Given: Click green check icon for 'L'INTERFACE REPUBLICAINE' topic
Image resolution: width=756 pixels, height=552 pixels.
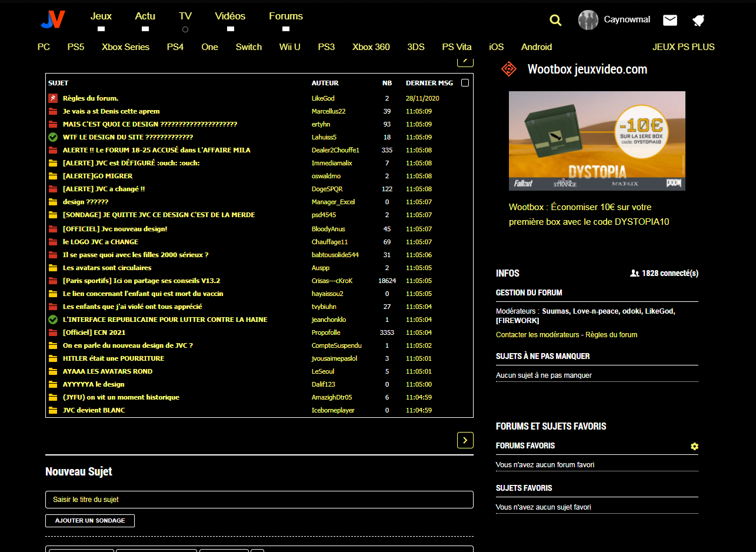Looking at the screenshot, I should [53, 320].
